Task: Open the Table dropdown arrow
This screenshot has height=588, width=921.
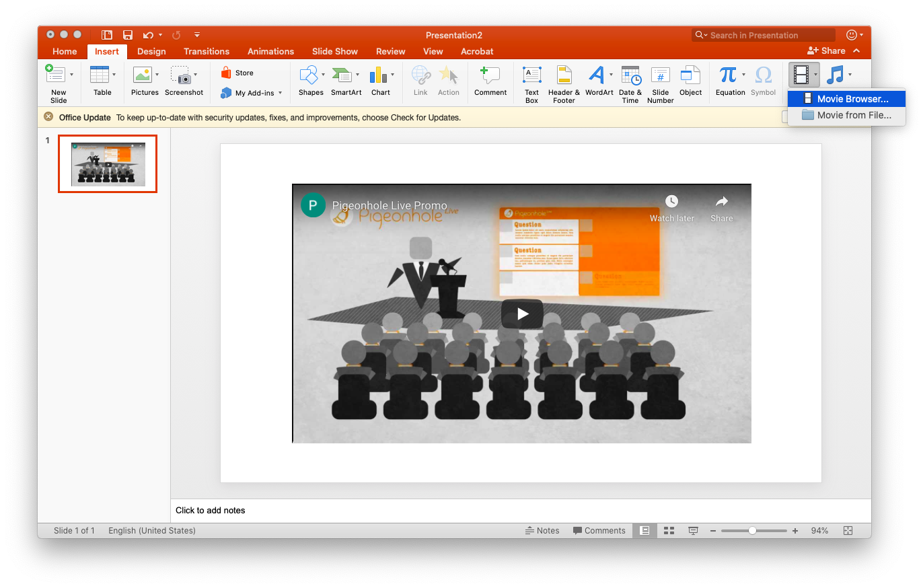Action: pyautogui.click(x=114, y=75)
